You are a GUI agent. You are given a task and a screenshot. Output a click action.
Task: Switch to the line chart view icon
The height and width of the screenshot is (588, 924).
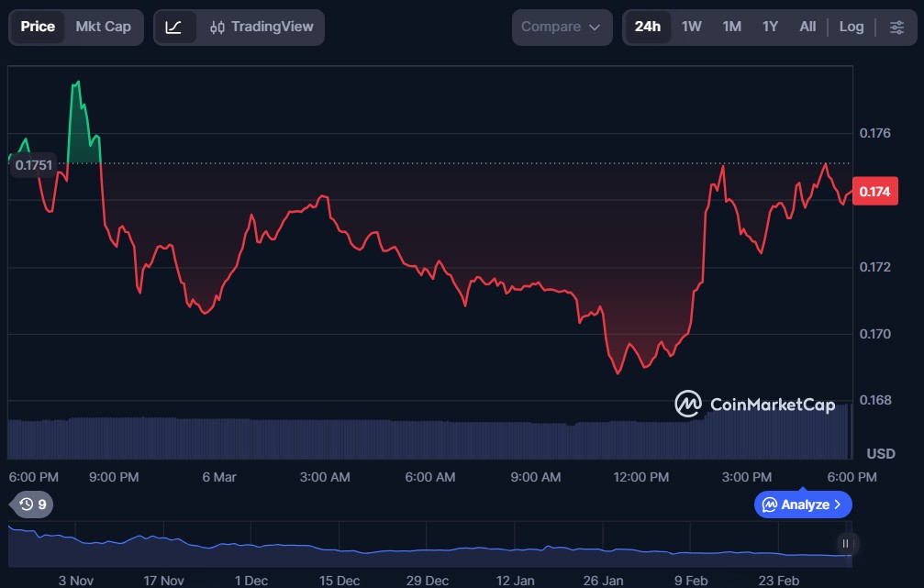coord(174,28)
